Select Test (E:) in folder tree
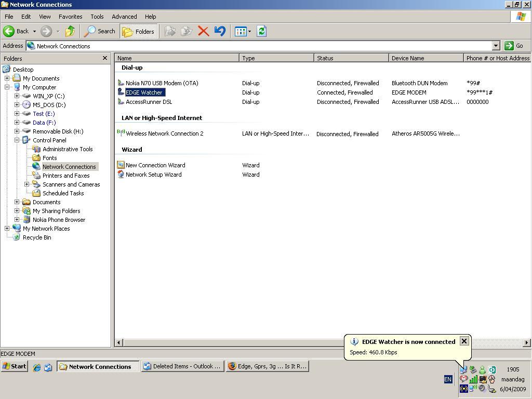The image size is (532, 399). (44, 114)
